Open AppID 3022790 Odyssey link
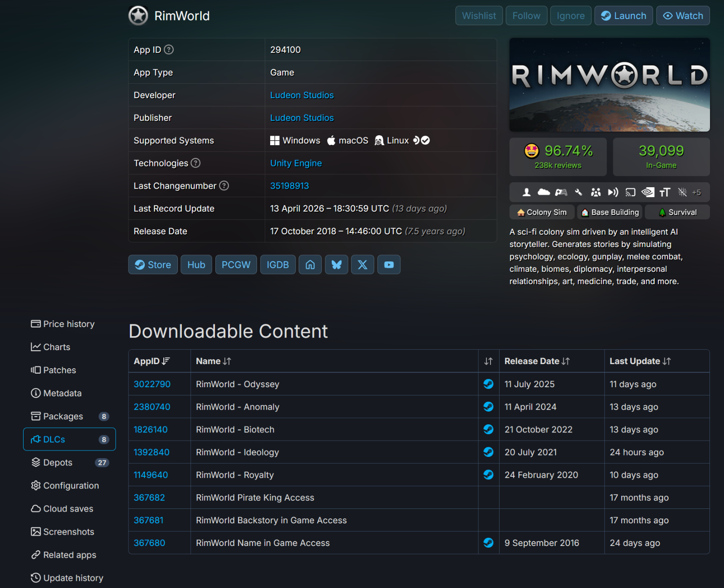 click(152, 384)
